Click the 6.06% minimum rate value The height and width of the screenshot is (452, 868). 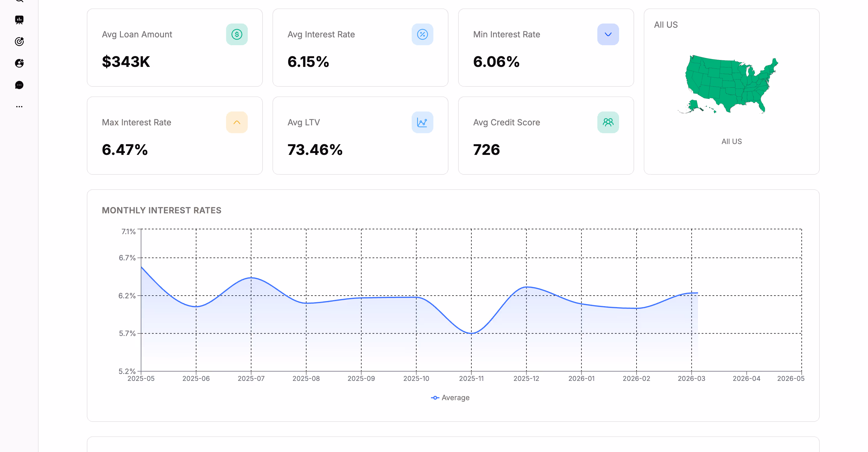496,62
